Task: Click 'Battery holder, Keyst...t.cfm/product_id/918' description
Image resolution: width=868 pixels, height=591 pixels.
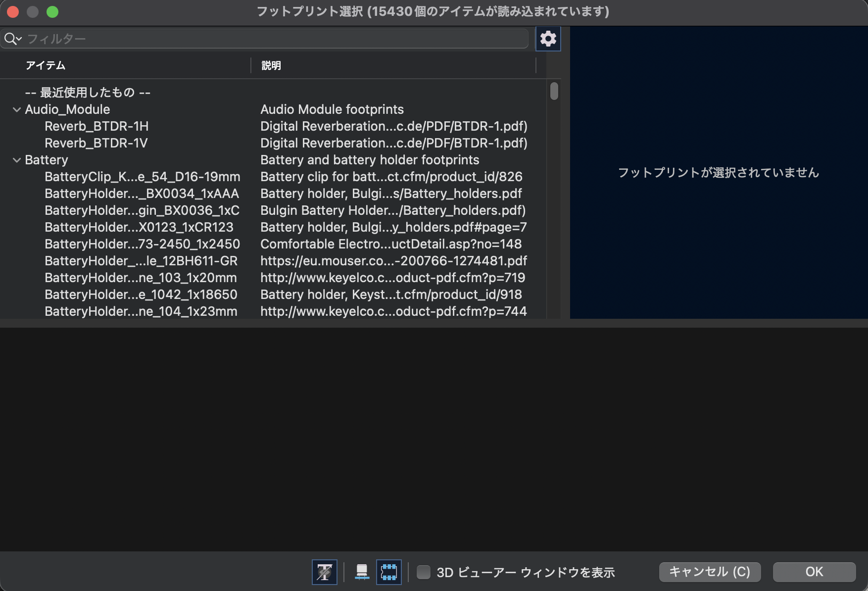Action: [391, 295]
